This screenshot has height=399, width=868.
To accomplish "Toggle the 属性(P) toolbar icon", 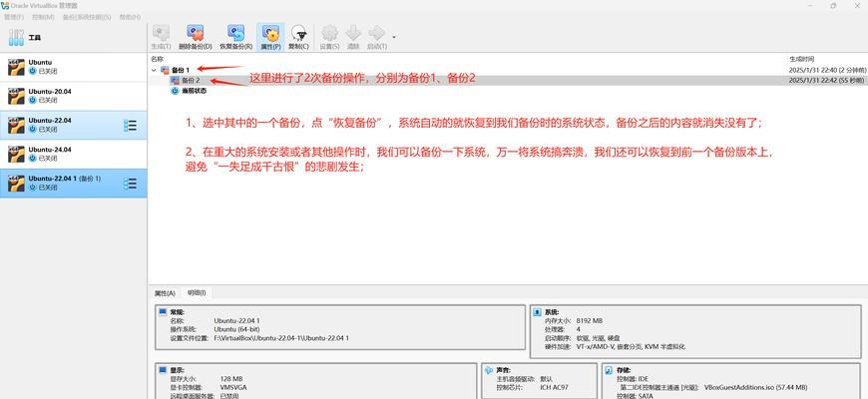I will click(x=270, y=33).
